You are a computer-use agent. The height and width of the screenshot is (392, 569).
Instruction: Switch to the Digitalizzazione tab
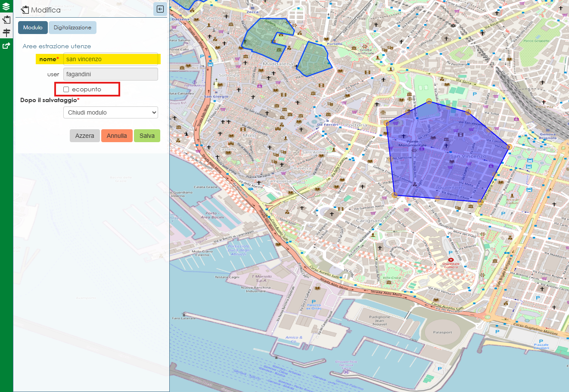[x=72, y=28]
